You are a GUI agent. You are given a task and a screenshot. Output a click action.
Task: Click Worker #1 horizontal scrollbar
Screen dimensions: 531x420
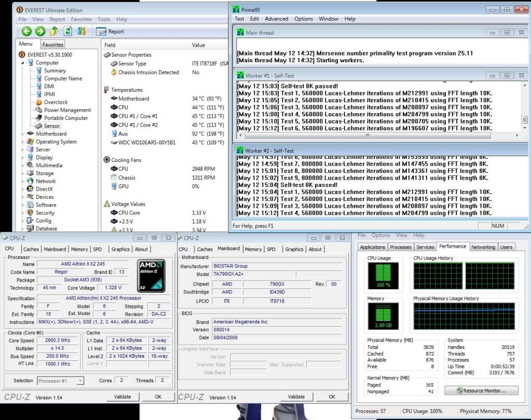367,135
